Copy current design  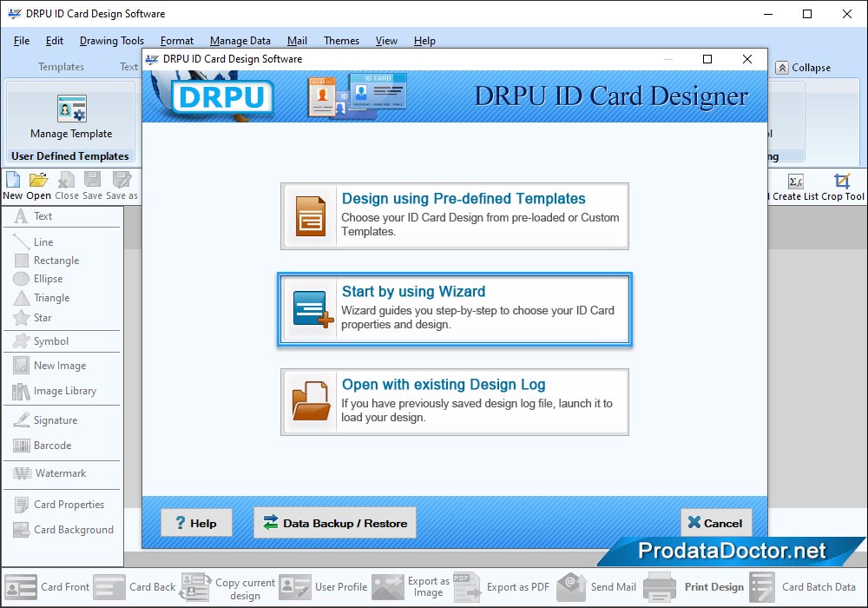coord(228,588)
